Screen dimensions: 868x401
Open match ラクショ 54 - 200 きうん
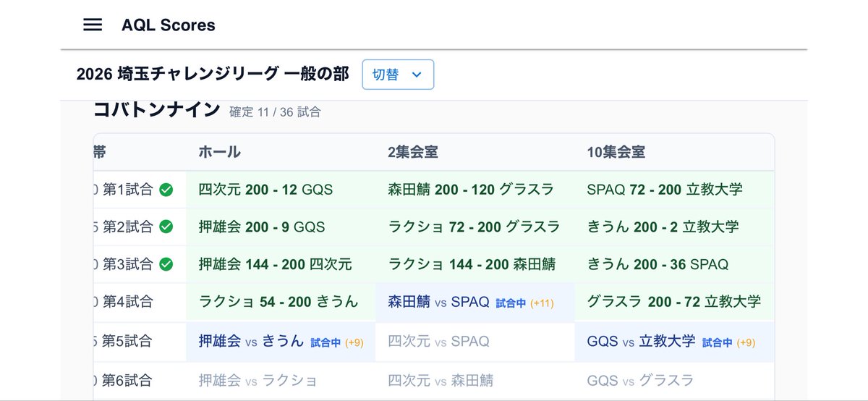281,302
